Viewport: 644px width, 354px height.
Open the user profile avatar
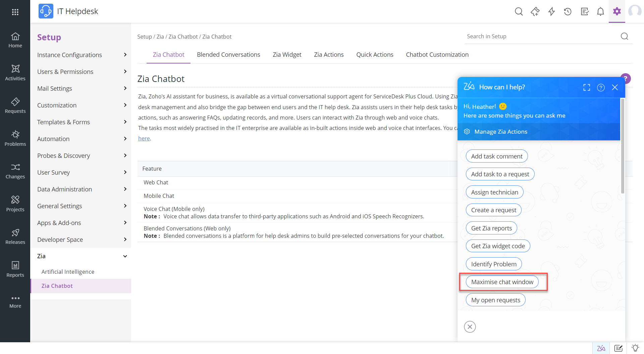point(635,11)
